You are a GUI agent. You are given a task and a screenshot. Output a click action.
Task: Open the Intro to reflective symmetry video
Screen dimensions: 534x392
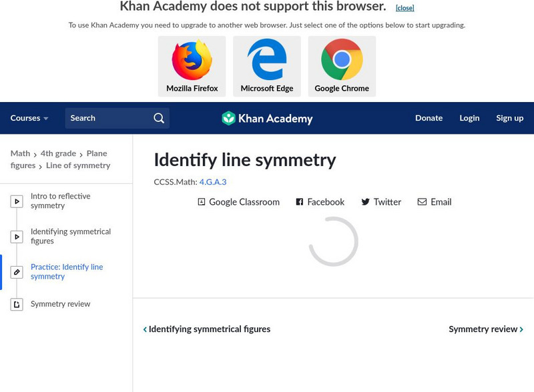point(60,201)
